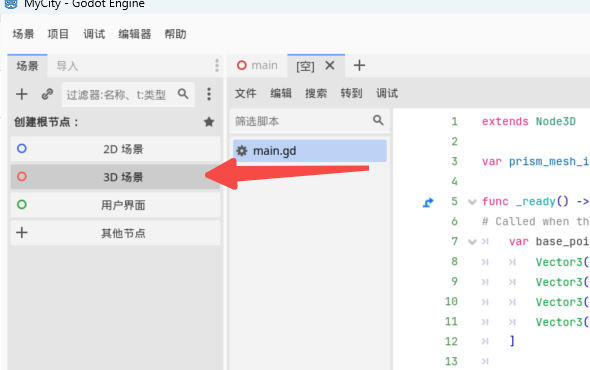Click the Called when comment on line 6
Screen dimensions: 590x370
coord(536,221)
